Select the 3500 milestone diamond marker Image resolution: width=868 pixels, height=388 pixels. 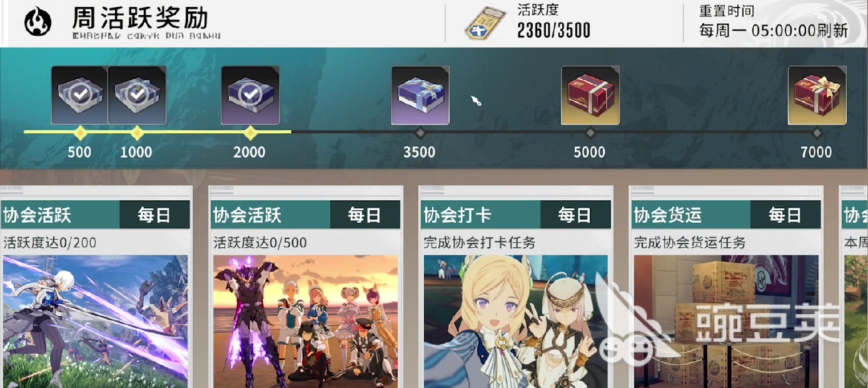420,133
